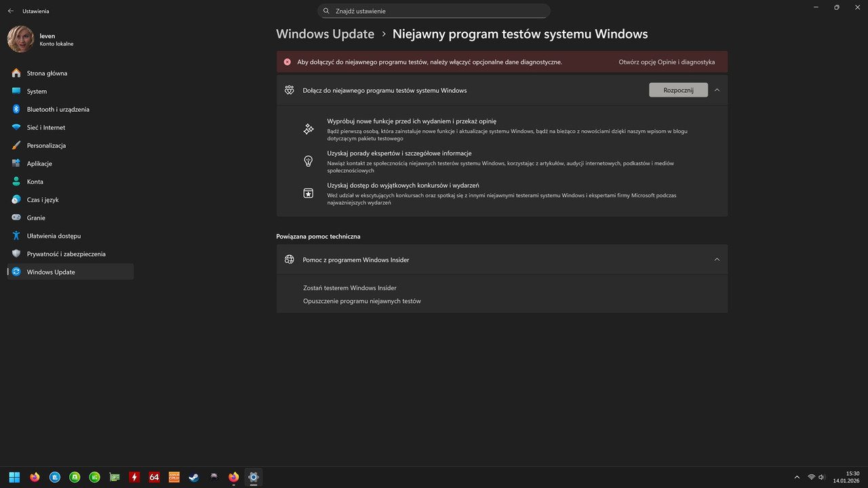Click the house icon for Strona główna

point(16,73)
